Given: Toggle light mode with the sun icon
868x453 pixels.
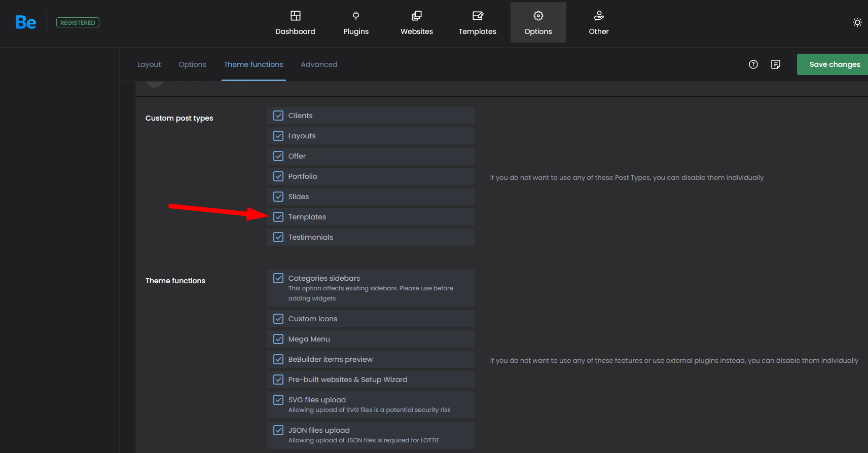Looking at the screenshot, I should pos(857,22).
